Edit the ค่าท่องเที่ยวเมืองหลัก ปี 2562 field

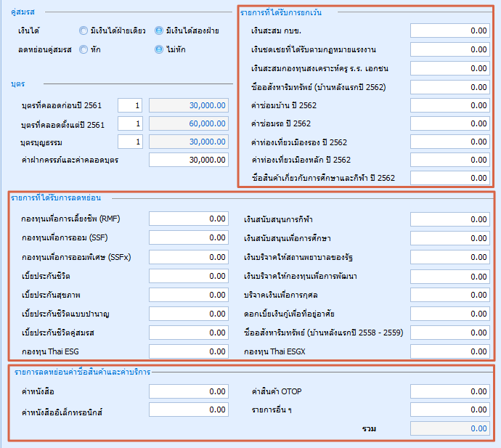click(450, 160)
